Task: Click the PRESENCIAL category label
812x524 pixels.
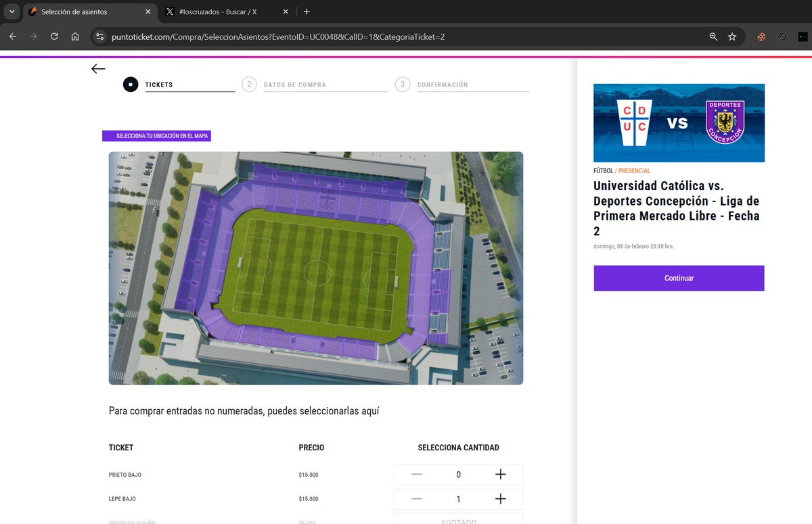Action: 635,171
